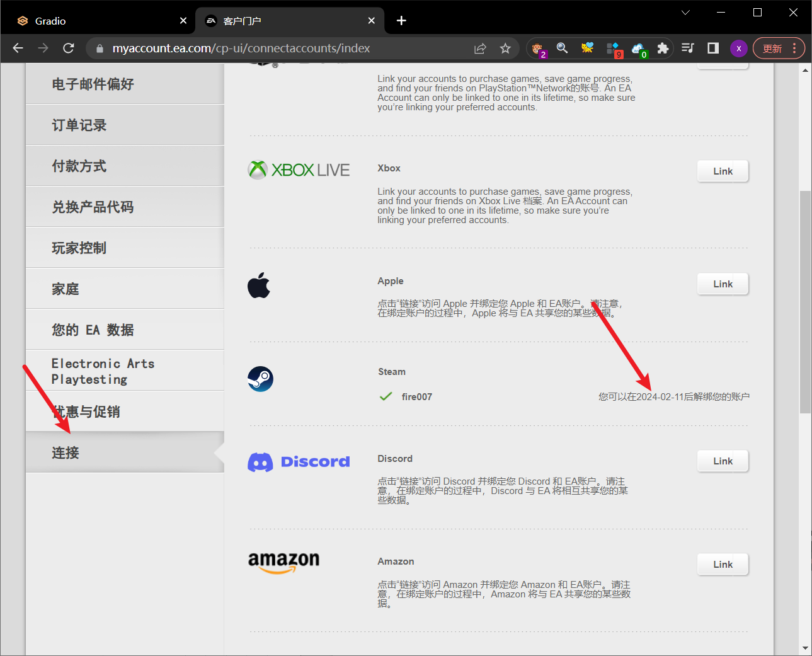Click the 2024-02-11 unlink notice text
The height and width of the screenshot is (656, 812).
coord(674,396)
